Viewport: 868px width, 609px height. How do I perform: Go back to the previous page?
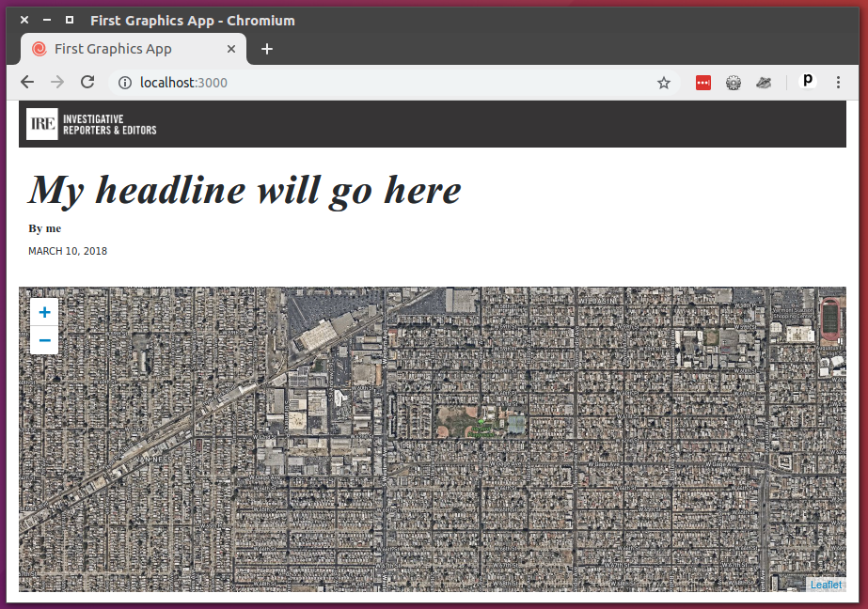[27, 83]
